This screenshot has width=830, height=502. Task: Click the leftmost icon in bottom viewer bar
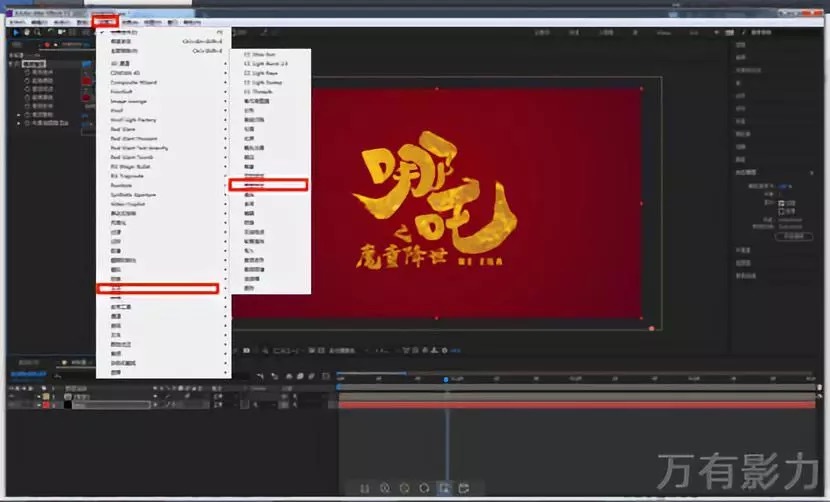364,488
